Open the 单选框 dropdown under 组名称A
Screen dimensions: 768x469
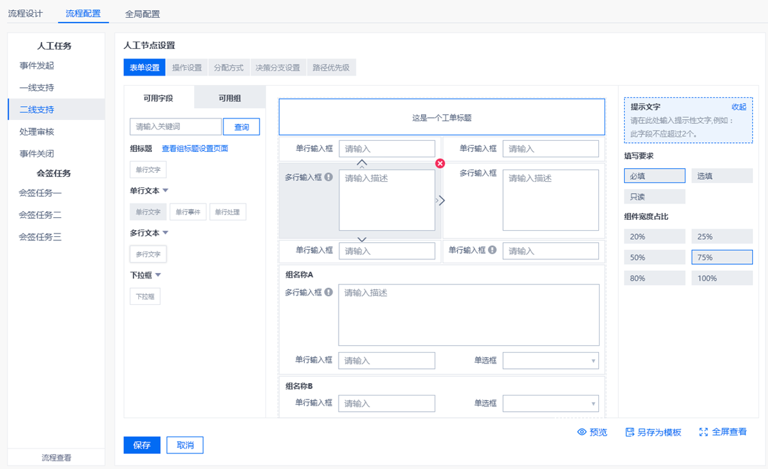point(551,360)
